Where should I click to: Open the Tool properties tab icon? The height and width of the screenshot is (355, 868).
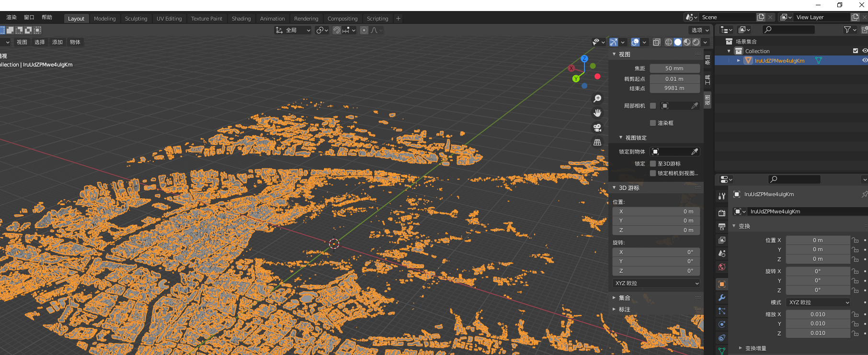(x=722, y=196)
